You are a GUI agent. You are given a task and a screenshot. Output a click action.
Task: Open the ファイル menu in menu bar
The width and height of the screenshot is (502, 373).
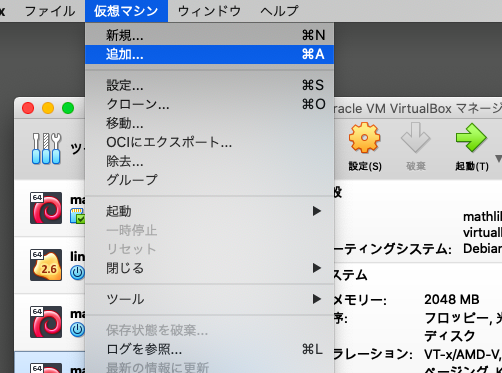tap(50, 11)
